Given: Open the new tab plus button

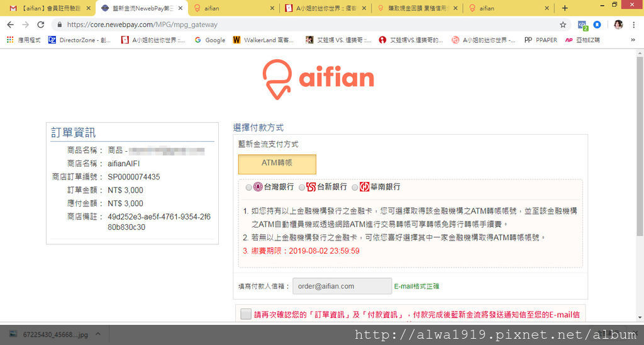Looking at the screenshot, I should pos(565,8).
